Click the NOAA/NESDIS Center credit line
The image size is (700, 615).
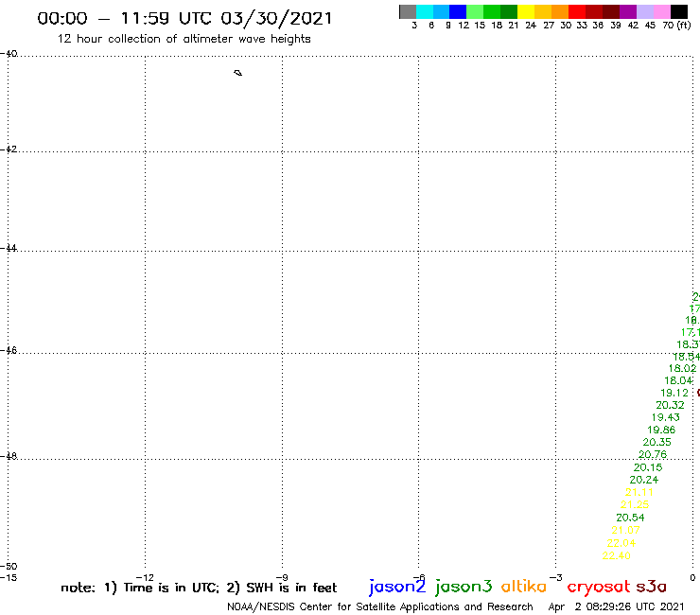(380, 607)
